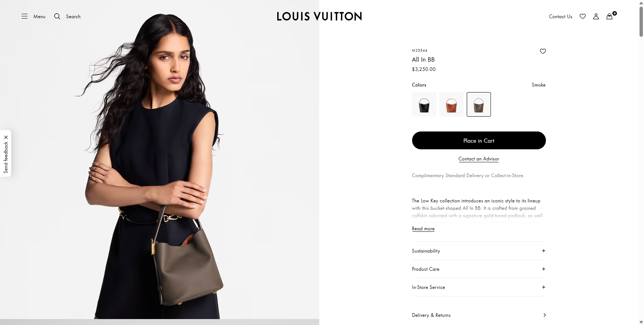The image size is (644, 325).
Task: Select the caramel brown color swatch
Action: pos(452,104)
